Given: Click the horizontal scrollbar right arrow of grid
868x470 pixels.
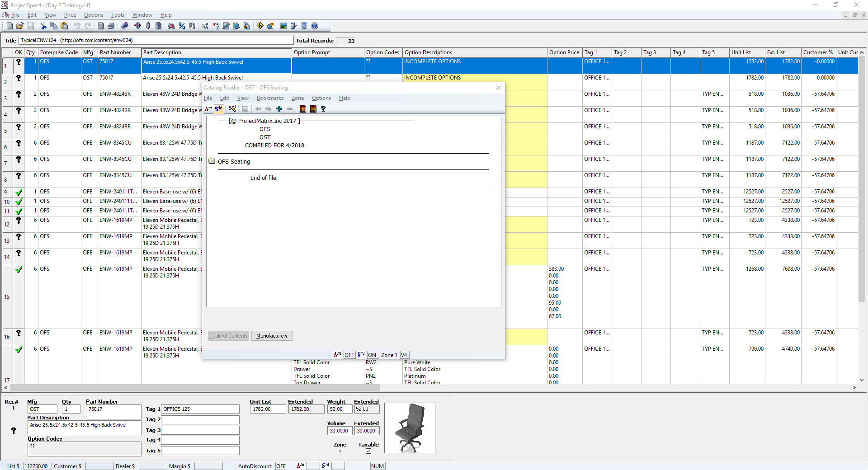Looking at the screenshot, I should tap(854, 387).
